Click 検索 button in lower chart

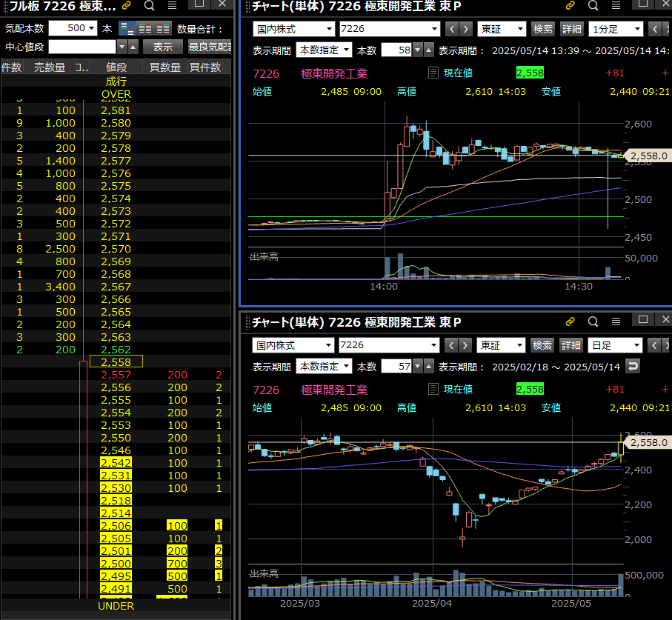click(x=542, y=345)
